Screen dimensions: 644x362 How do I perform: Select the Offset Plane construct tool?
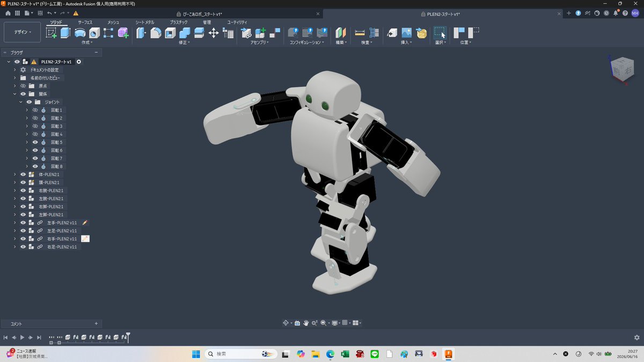(x=341, y=33)
